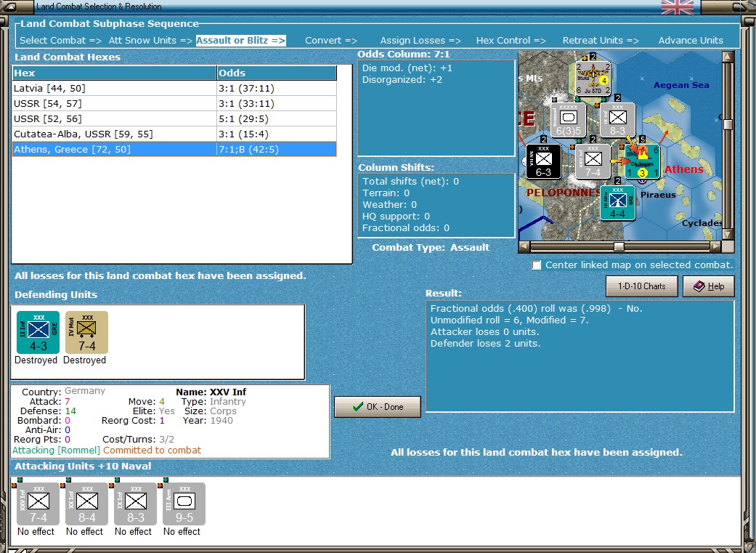Click the Name: XXV Inf unit detail
The width and height of the screenshot is (756, 553).
(x=211, y=392)
